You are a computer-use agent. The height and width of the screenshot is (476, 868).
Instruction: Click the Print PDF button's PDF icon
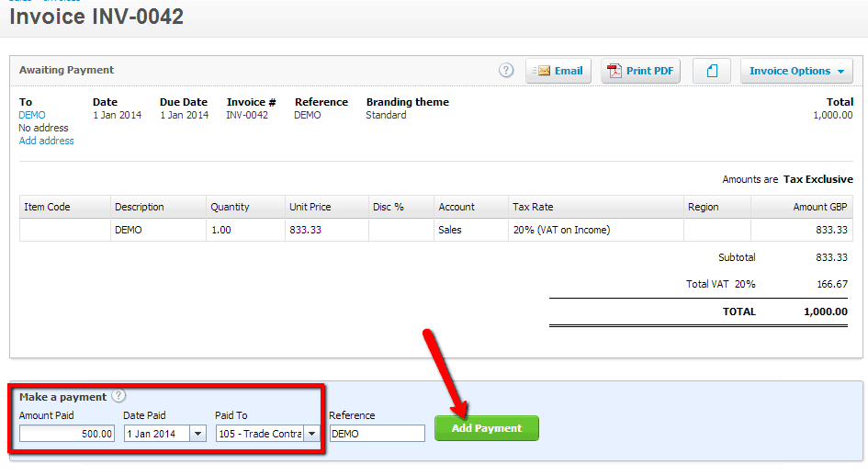point(614,71)
